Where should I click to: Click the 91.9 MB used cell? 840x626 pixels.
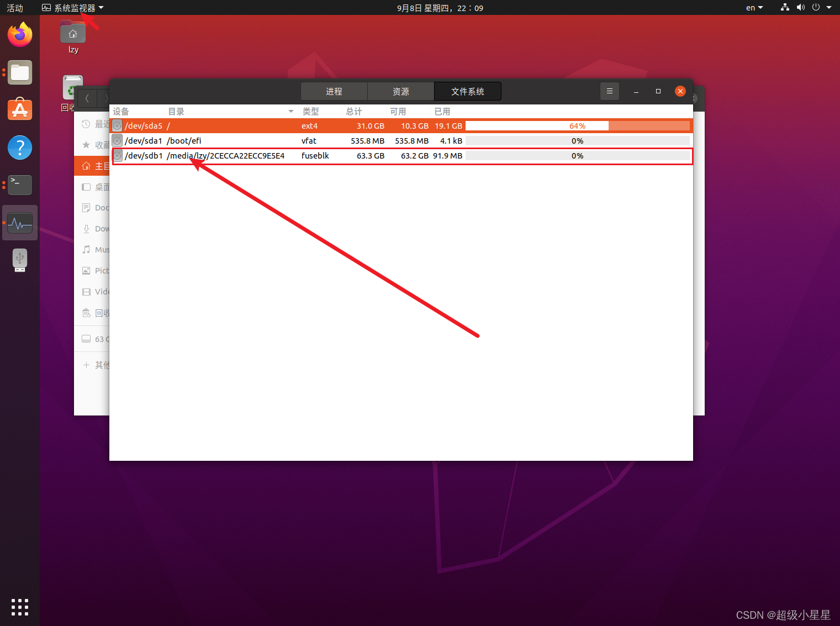pos(448,156)
